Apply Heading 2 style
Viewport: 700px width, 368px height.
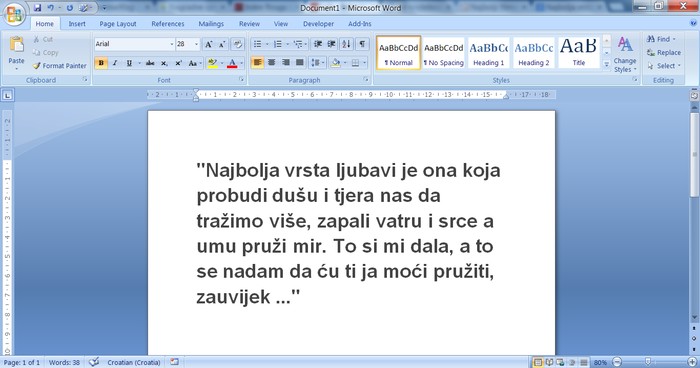(x=533, y=53)
